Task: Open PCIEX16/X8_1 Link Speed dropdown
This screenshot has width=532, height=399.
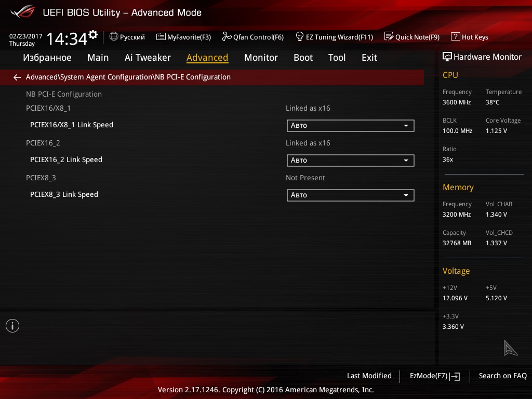Action: point(351,126)
